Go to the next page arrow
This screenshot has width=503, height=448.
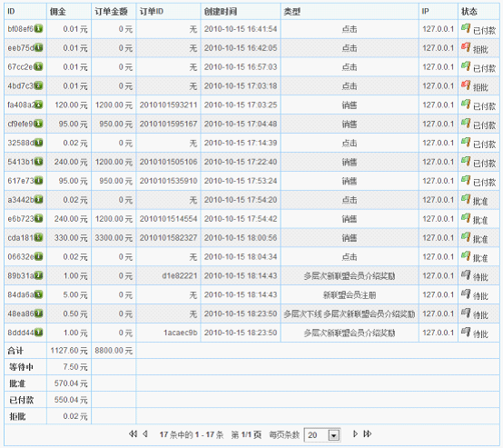click(x=355, y=433)
